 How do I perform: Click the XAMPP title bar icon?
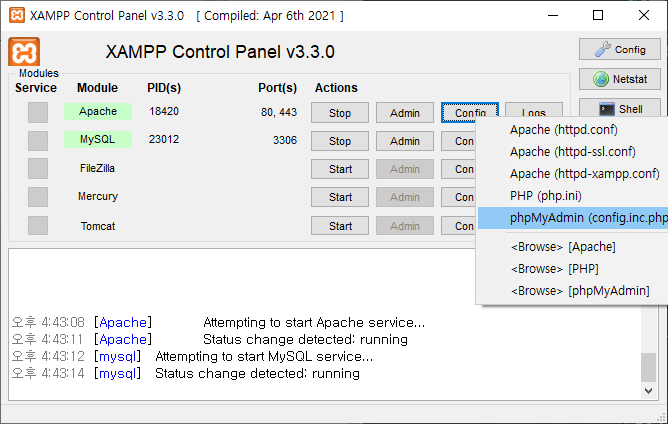pos(17,15)
